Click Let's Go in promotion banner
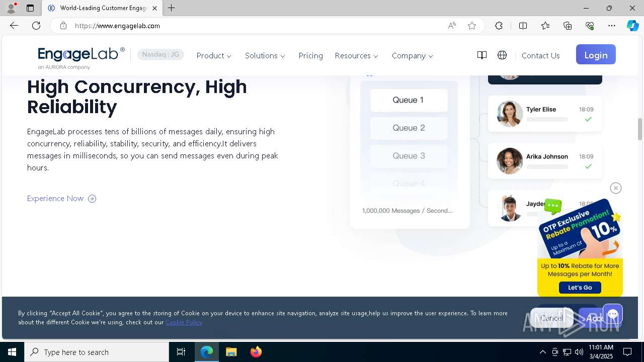This screenshot has height=362, width=644. click(x=580, y=288)
